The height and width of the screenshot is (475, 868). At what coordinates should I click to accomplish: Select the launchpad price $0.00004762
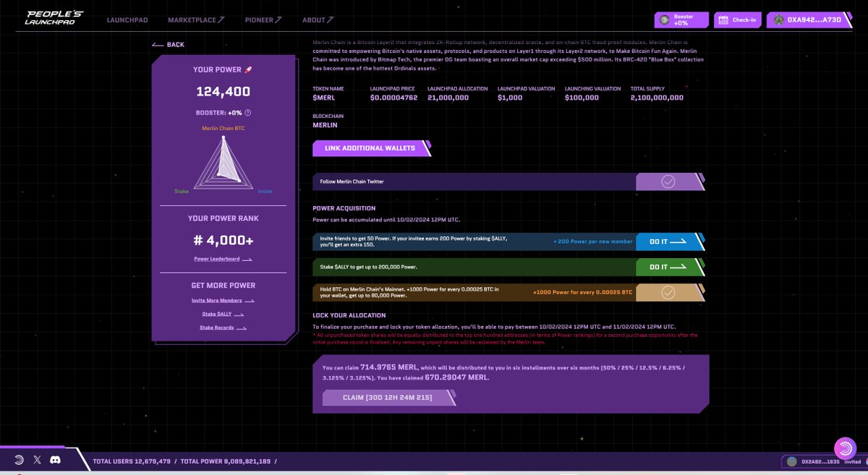coord(393,98)
